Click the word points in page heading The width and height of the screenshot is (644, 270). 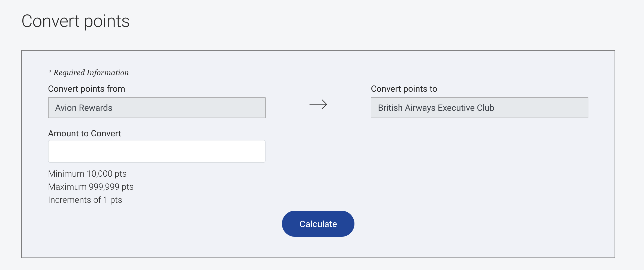point(107,22)
